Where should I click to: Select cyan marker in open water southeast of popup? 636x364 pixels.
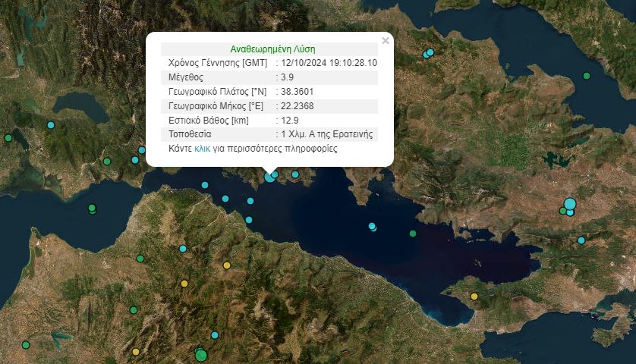pos(372,226)
